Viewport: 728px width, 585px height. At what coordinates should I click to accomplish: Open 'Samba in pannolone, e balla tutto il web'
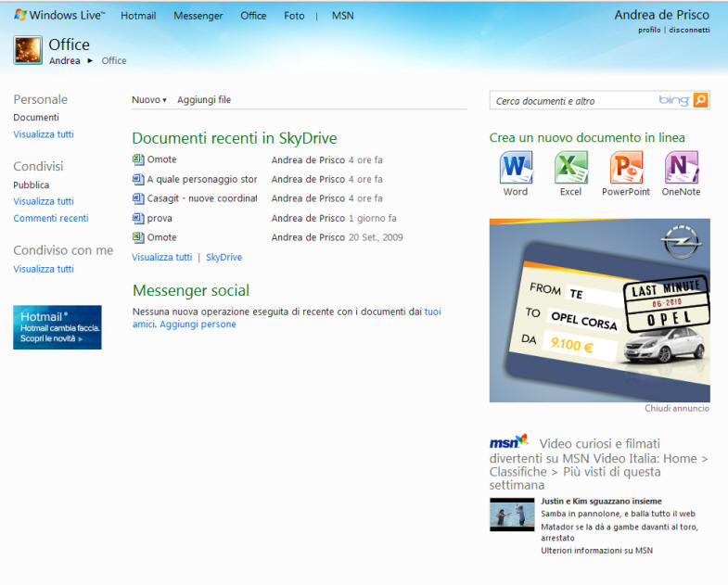pos(618,514)
